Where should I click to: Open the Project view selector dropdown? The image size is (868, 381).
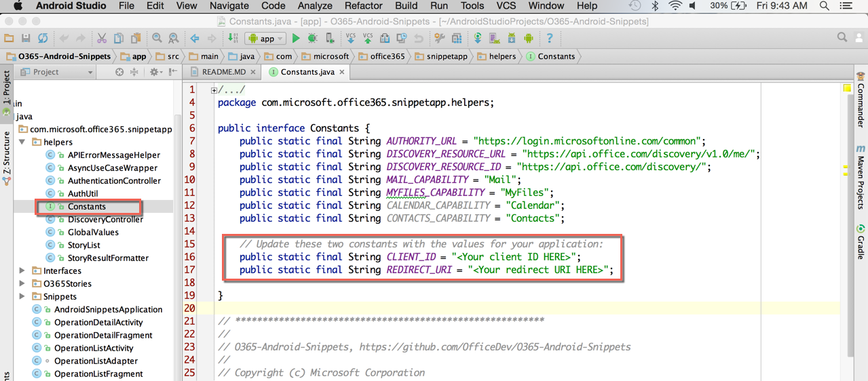[x=56, y=72]
